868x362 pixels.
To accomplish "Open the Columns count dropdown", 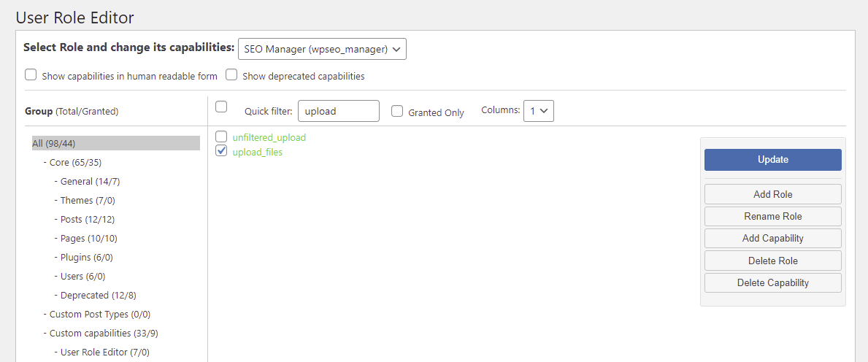I will (x=539, y=111).
